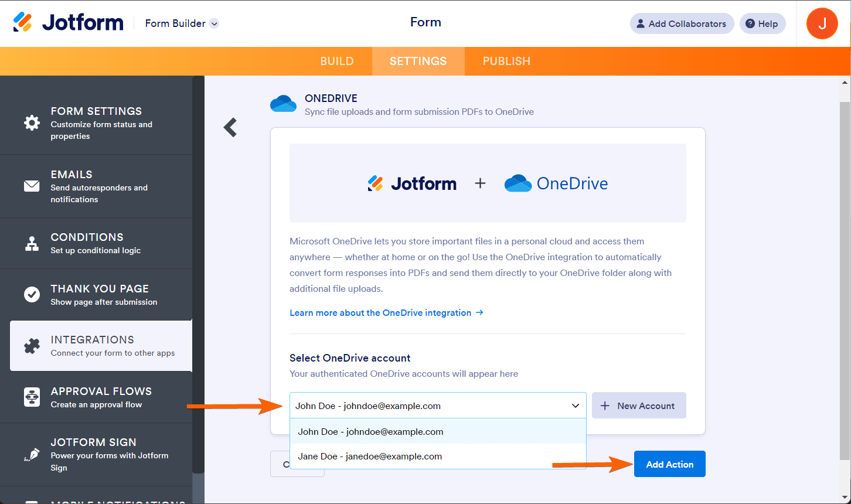Click the Jotform logo in banner
The image size is (851, 504).
[x=412, y=183]
